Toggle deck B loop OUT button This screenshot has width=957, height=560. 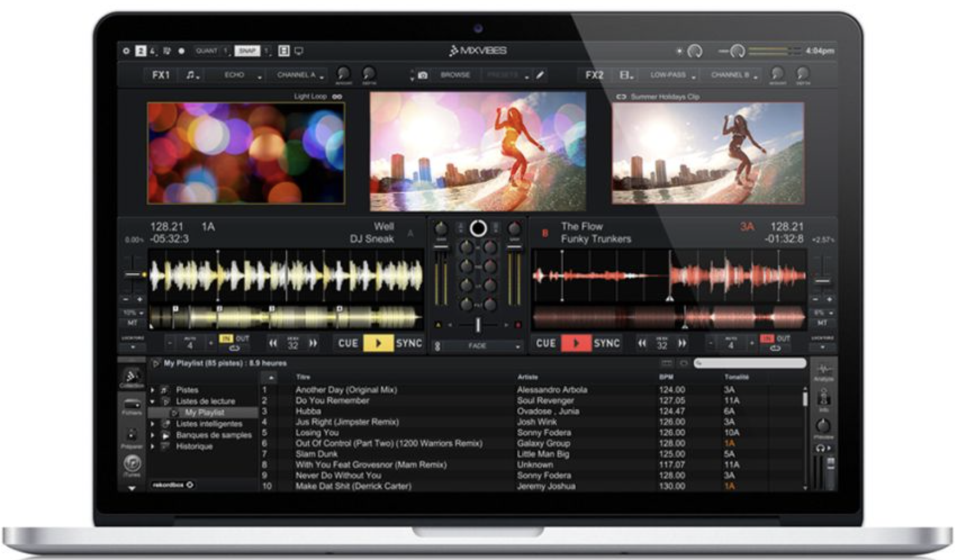click(783, 338)
